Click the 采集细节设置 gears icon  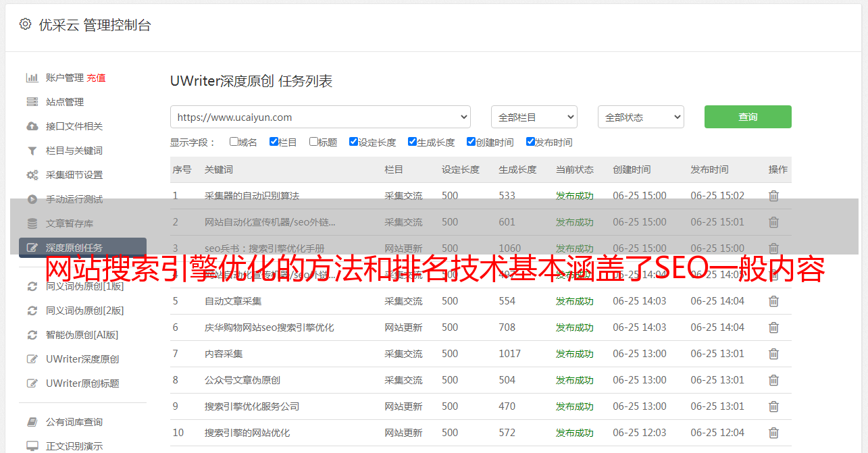coord(32,175)
